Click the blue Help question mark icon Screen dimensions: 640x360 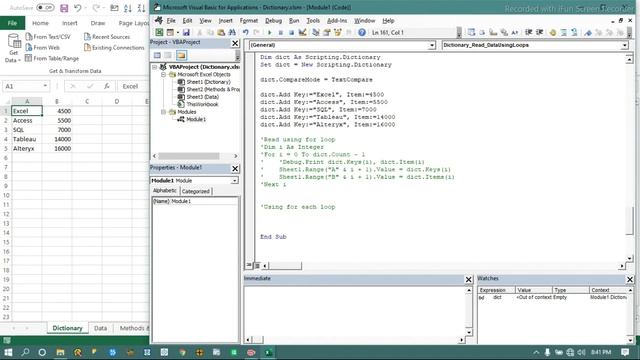(362, 33)
